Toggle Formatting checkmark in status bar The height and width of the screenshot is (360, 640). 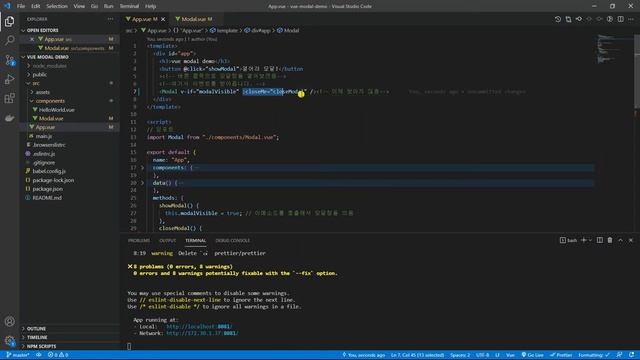[x=594, y=355]
